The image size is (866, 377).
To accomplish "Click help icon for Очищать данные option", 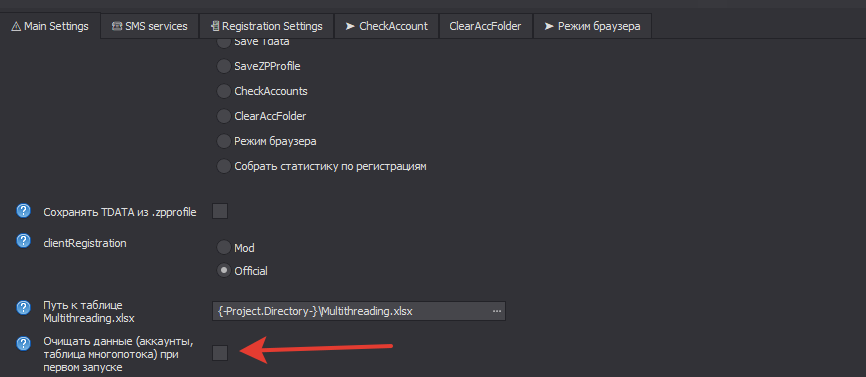I will (x=23, y=344).
